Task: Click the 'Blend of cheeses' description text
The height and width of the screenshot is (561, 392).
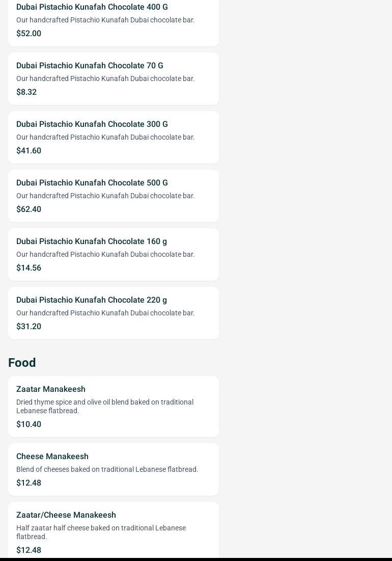Action: [107, 469]
